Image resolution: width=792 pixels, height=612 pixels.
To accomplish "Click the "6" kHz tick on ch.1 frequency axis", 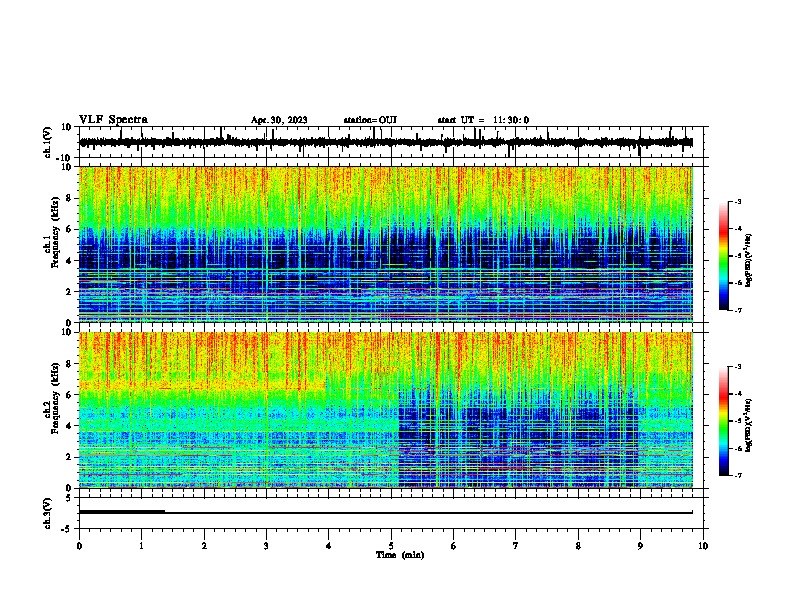I will click(69, 229).
